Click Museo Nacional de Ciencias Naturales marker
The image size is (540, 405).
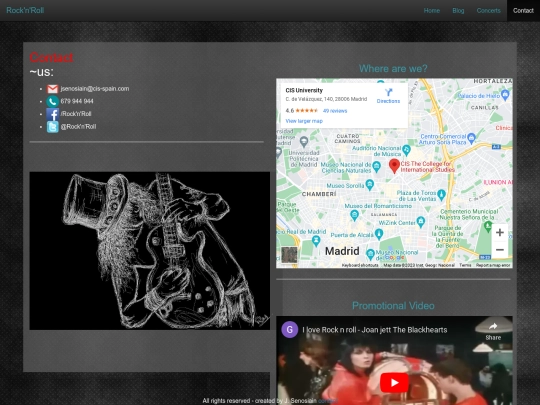pyautogui.click(x=376, y=167)
